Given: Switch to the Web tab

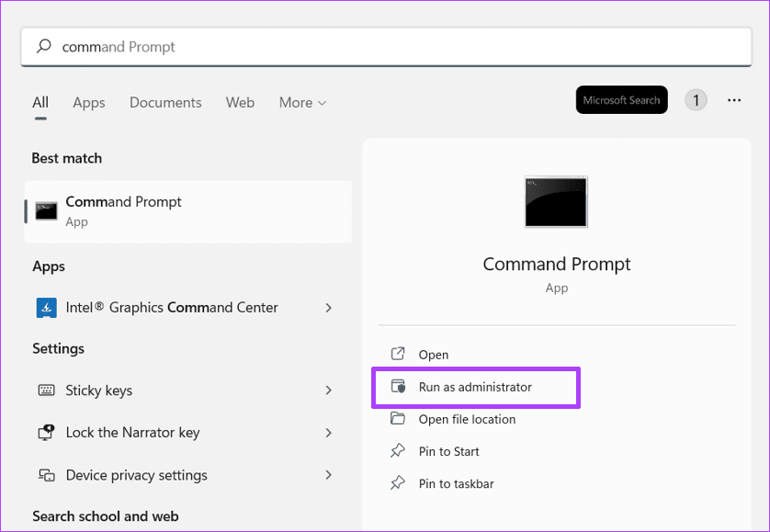Looking at the screenshot, I should click(x=240, y=102).
